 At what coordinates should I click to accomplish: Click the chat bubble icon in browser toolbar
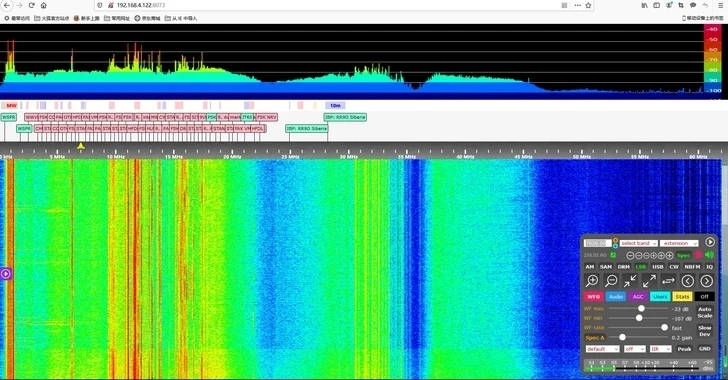point(693,5)
